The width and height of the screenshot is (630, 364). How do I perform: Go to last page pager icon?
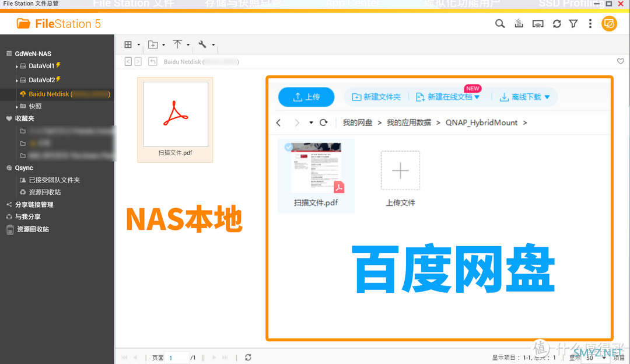coord(225,357)
